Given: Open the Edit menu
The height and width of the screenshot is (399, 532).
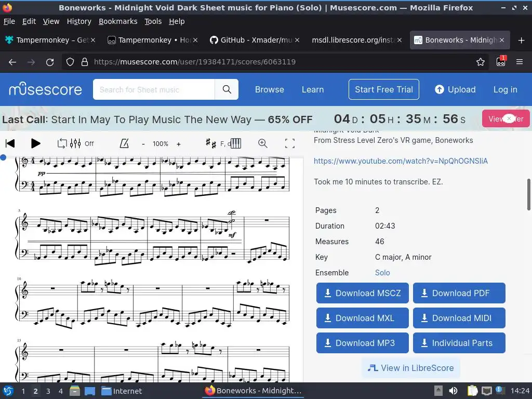Looking at the screenshot, I should (x=29, y=21).
